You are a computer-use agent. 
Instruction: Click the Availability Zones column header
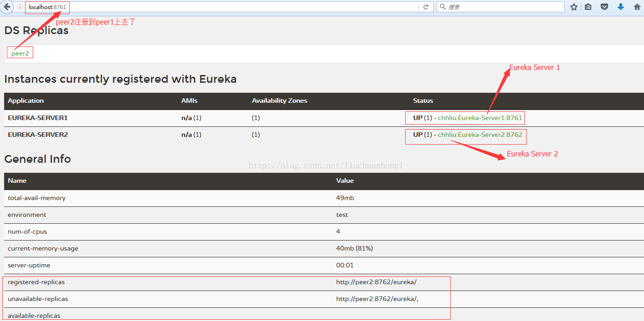279,100
